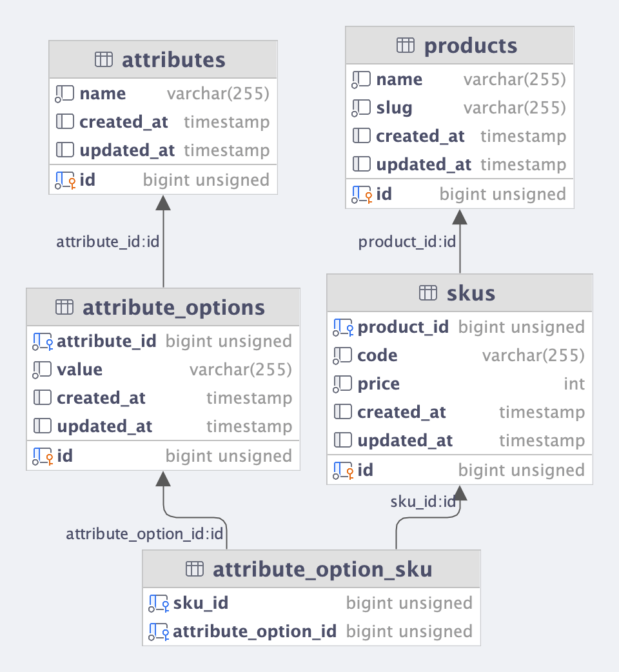This screenshot has height=672, width=619.
Task: Select the column icon beside slug field
Action: (361, 108)
